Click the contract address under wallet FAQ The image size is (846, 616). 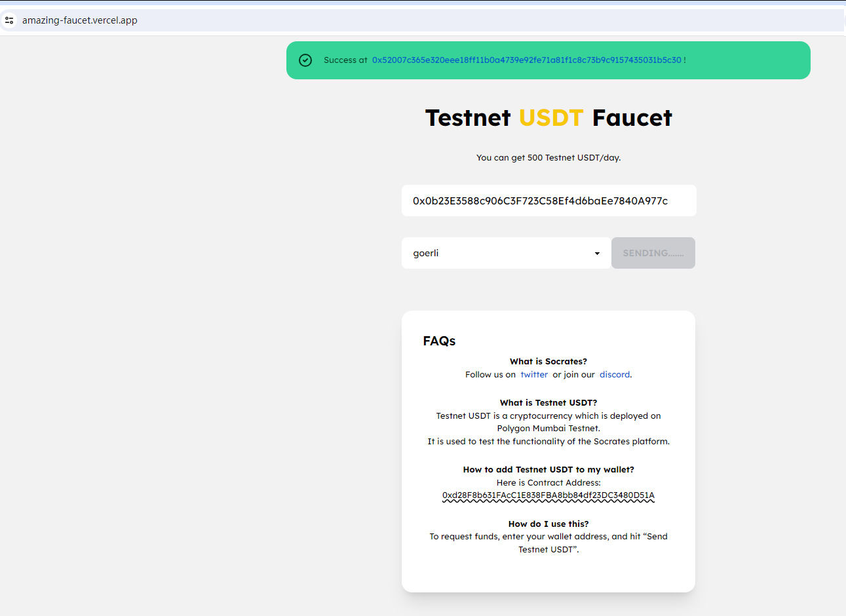(548, 495)
